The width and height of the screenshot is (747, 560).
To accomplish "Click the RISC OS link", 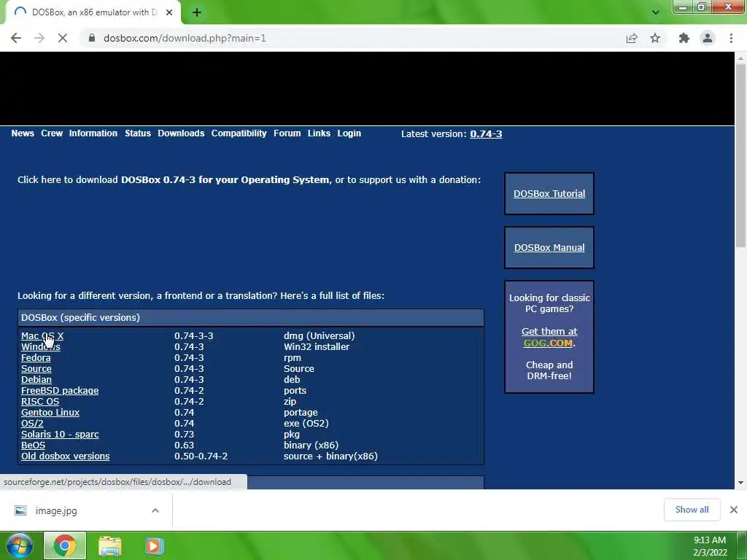I will click(x=40, y=402).
